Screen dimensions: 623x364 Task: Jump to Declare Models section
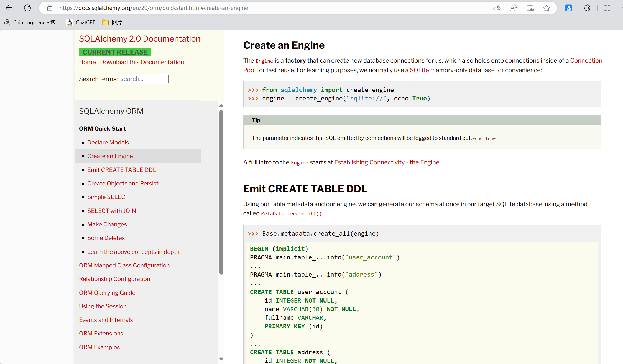pyautogui.click(x=108, y=142)
